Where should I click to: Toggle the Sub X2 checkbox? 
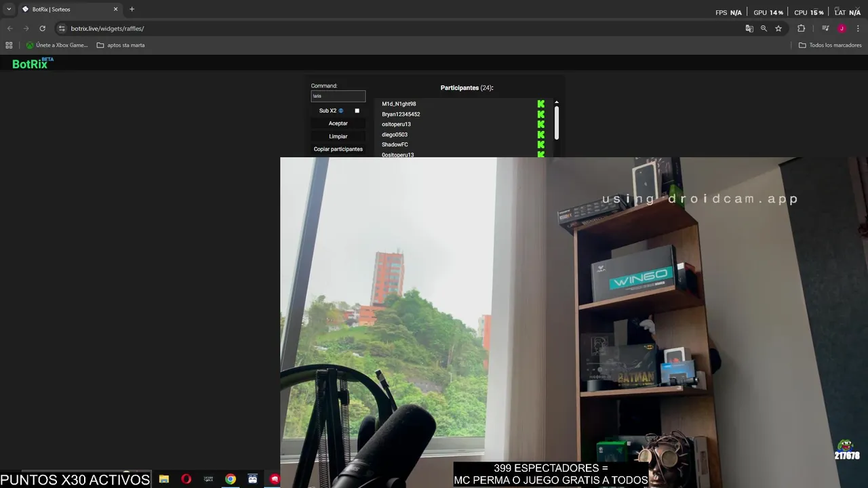click(357, 110)
